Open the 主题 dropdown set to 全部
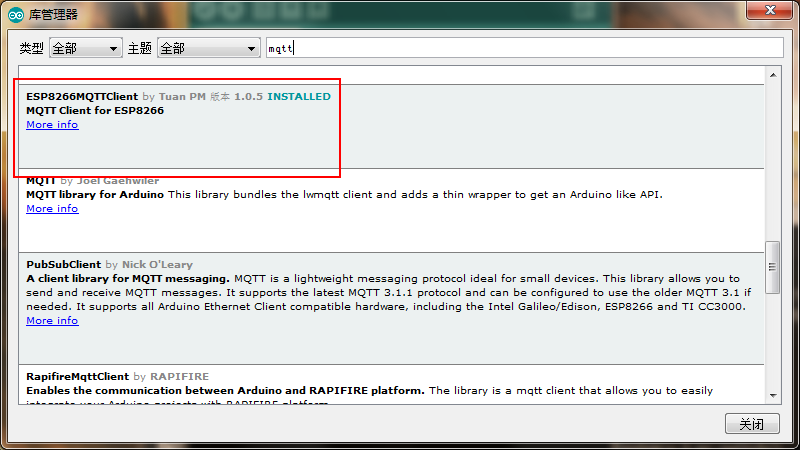Screen dimensions: 800x450 [x=209, y=48]
